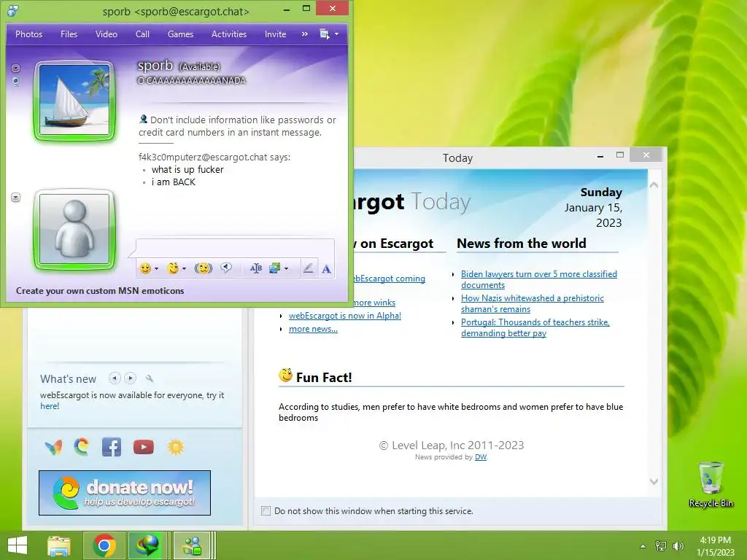Open the Windows Start button
747x560 pixels.
point(18,545)
